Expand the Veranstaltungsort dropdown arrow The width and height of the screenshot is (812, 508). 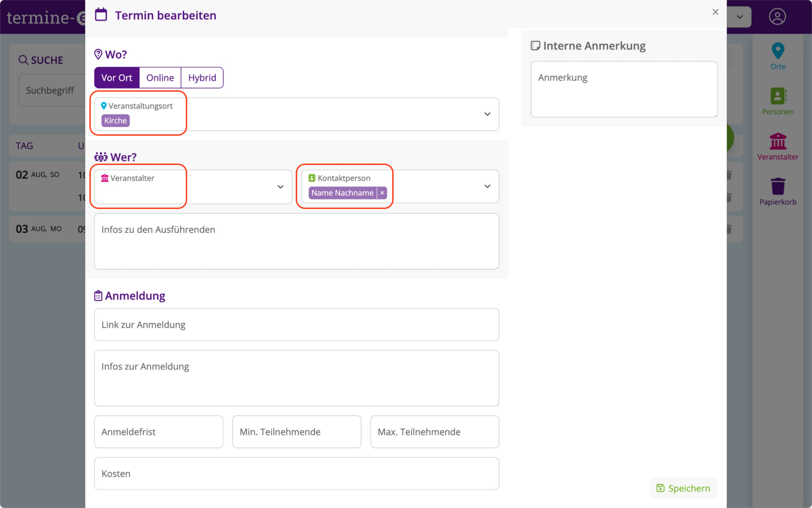(x=487, y=114)
